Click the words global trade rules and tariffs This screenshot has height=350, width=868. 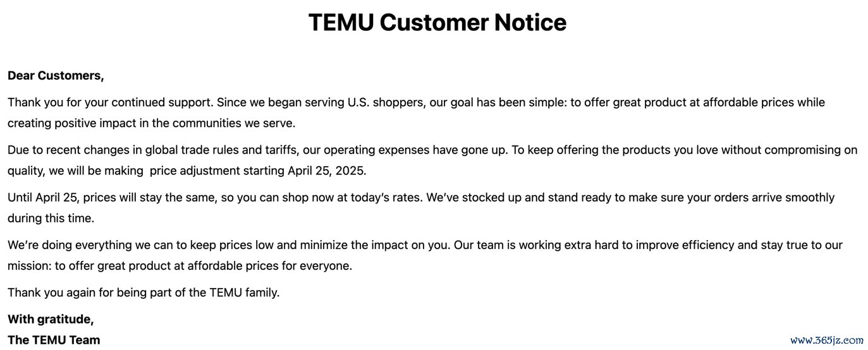pyautogui.click(x=224, y=150)
